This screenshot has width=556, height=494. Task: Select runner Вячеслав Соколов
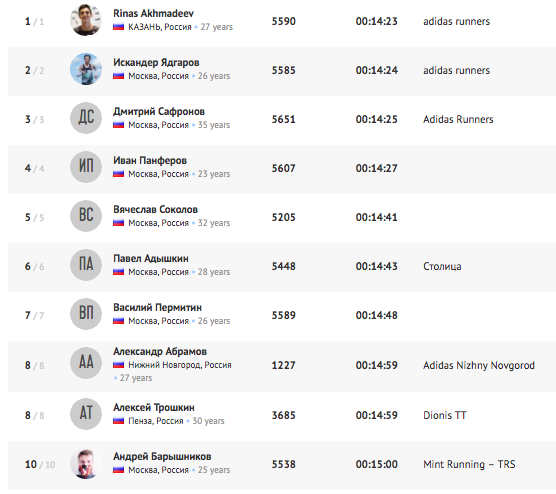pos(155,209)
